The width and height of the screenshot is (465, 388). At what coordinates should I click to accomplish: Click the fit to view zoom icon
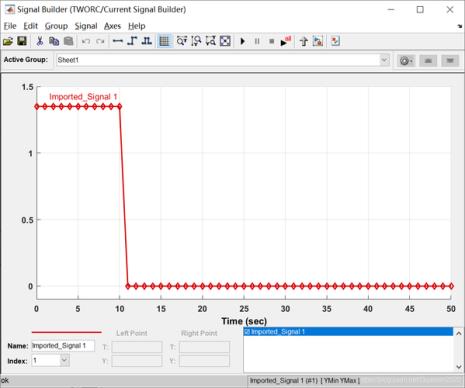226,41
